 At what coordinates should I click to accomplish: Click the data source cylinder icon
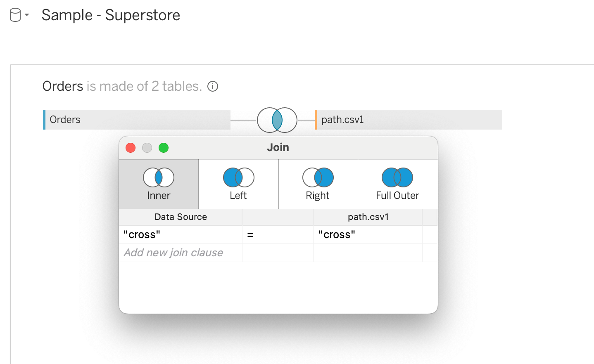click(x=15, y=15)
